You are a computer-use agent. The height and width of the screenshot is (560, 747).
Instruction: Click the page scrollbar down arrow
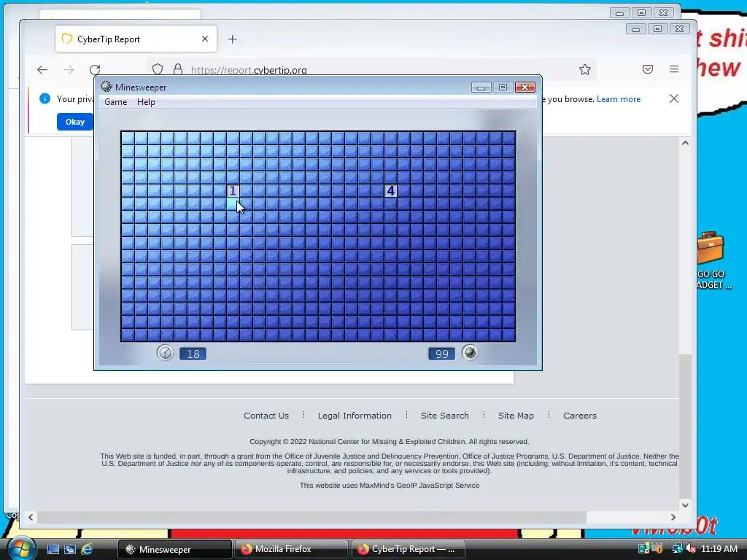click(685, 505)
